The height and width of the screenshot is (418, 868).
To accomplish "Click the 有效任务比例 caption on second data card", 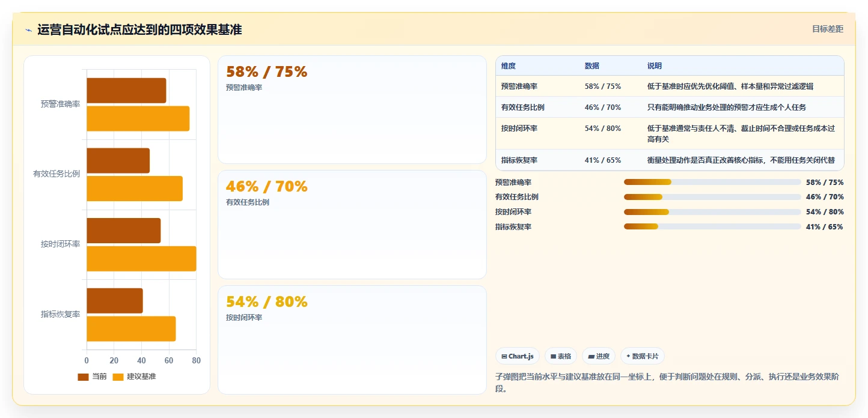I will 248,202.
